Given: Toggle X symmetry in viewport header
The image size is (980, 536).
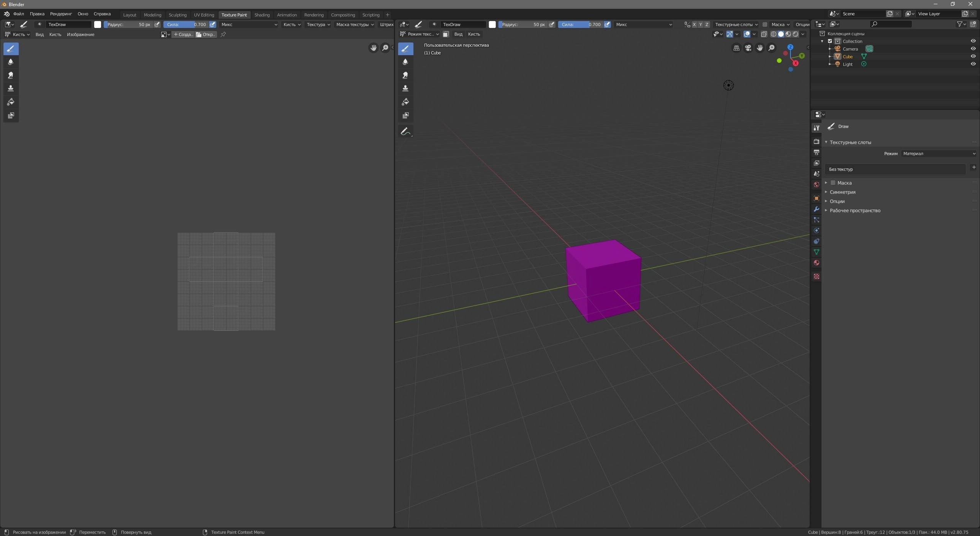Looking at the screenshot, I should pos(694,24).
